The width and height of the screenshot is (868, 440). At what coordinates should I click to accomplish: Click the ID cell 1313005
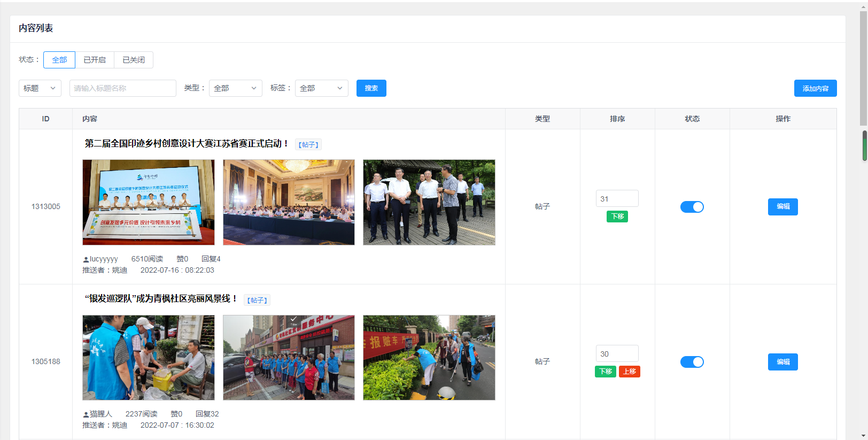point(46,206)
